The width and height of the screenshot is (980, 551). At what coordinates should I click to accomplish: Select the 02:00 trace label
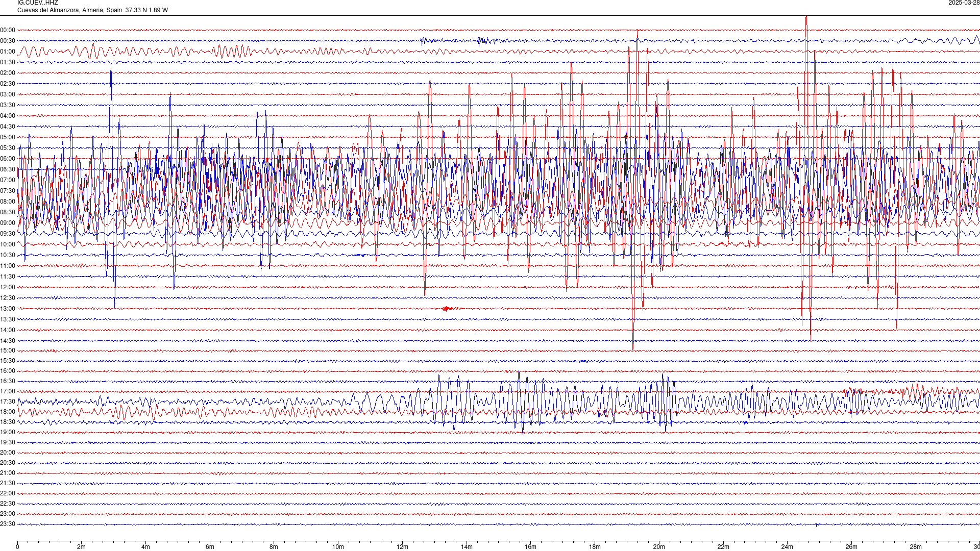click(8, 73)
